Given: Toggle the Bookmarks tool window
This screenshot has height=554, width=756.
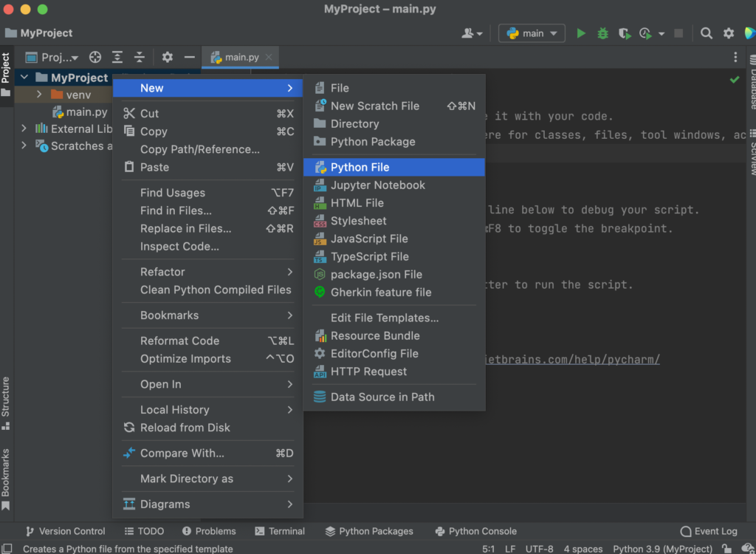Looking at the screenshot, I should (7, 475).
